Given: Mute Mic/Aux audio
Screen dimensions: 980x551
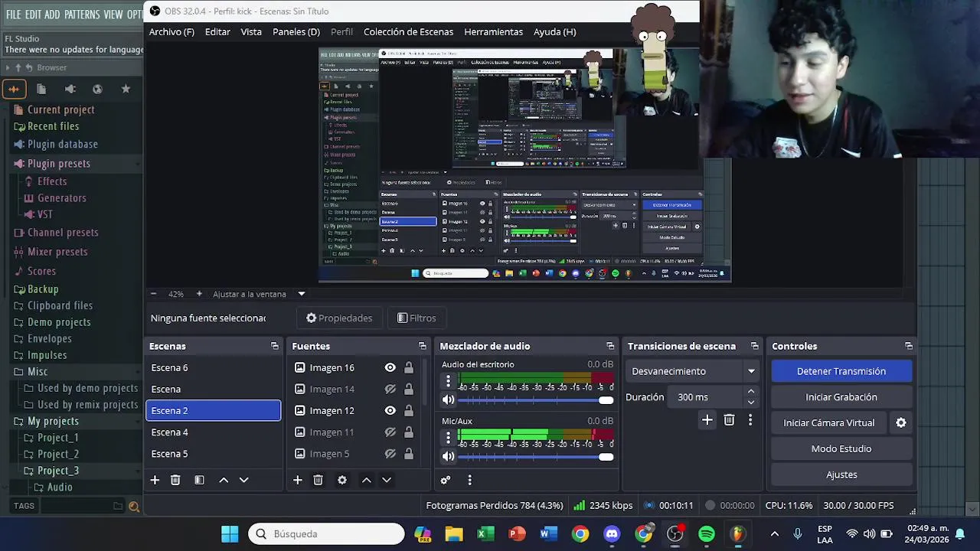Looking at the screenshot, I should (449, 456).
